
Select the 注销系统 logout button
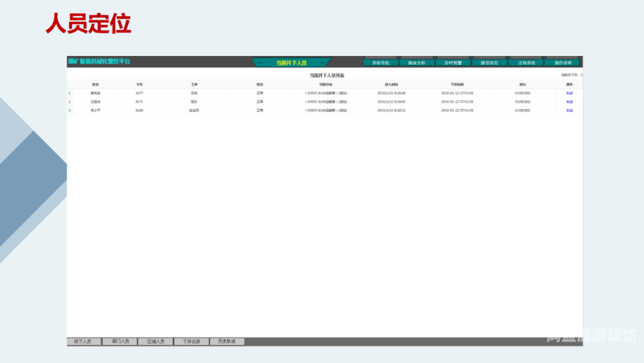coord(526,62)
